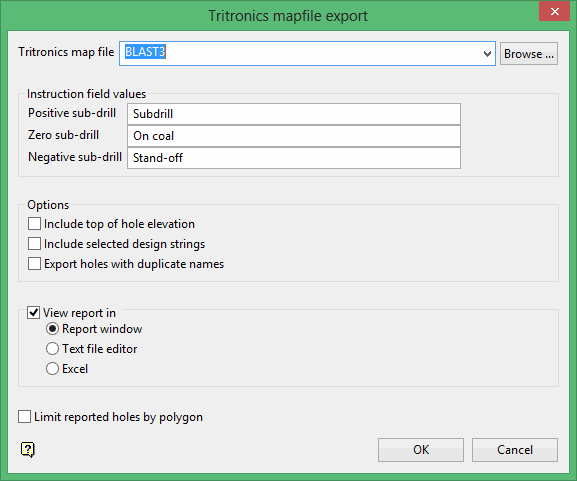Select the Report window radio option
Screen dimensions: 577x481
tap(52, 329)
